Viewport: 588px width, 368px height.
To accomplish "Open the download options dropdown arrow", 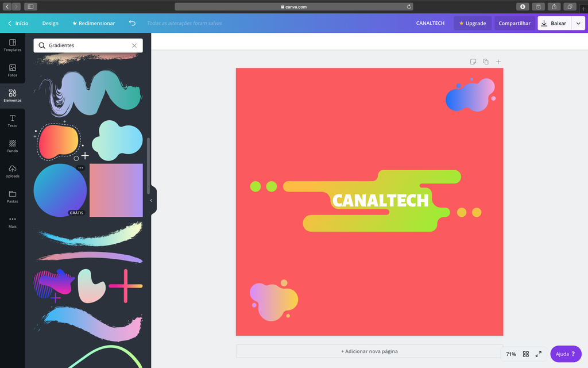I will pos(578,23).
